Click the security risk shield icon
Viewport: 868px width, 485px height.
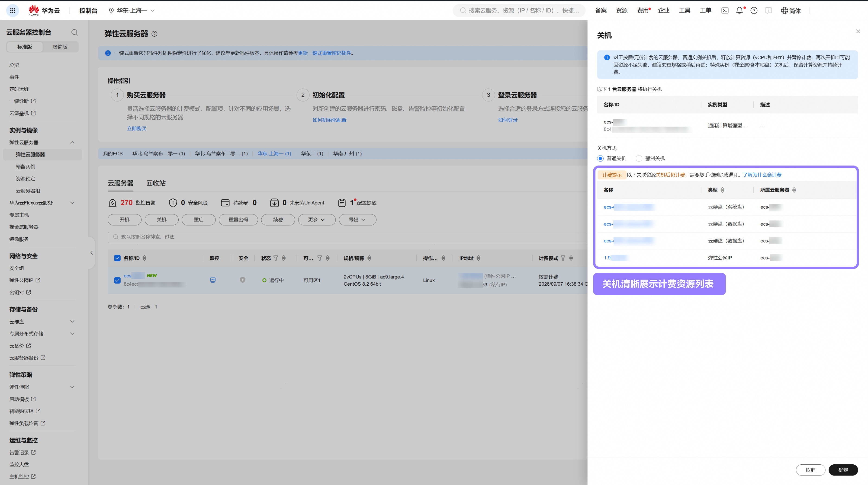pyautogui.click(x=173, y=202)
